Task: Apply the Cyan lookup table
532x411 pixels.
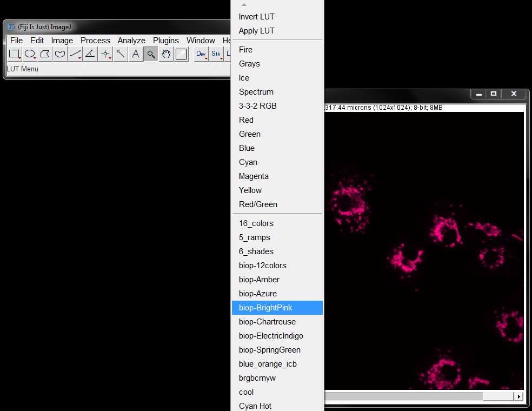Action: click(277, 162)
